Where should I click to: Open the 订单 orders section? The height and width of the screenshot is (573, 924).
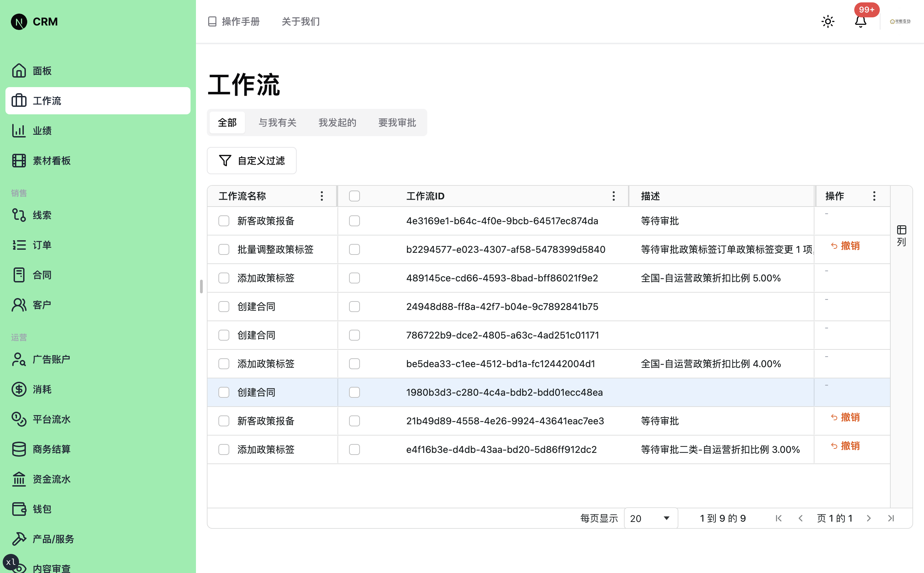point(42,245)
